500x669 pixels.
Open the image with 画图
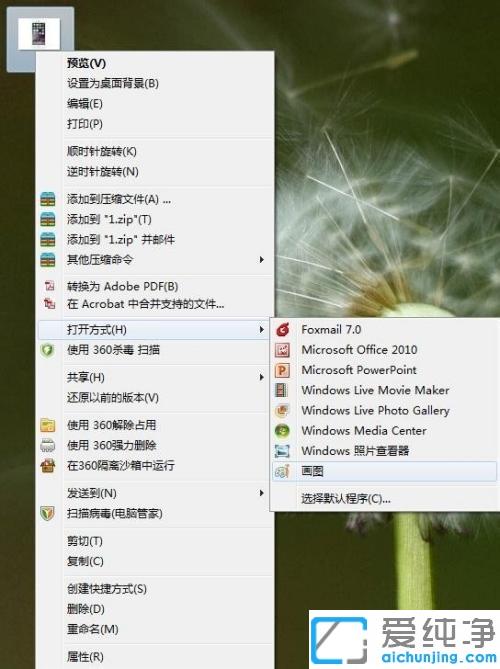point(384,471)
